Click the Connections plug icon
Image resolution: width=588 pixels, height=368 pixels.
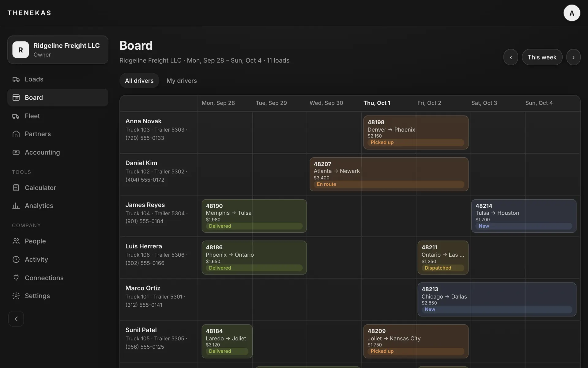[x=16, y=278]
